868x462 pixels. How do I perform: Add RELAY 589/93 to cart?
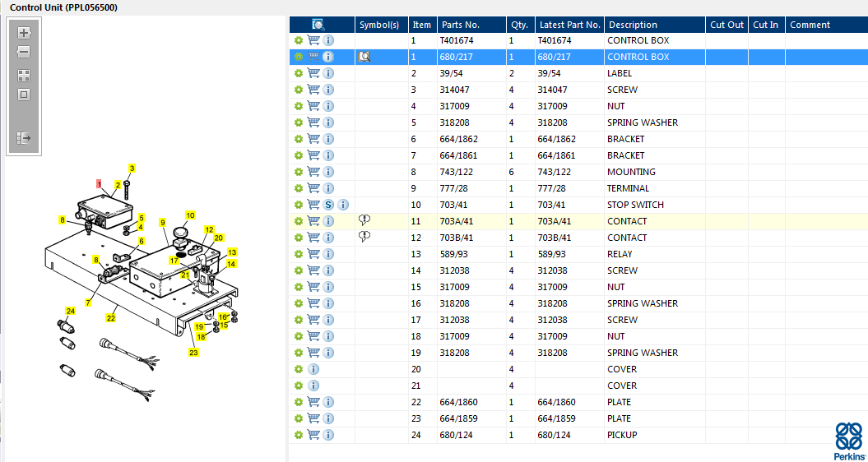coord(313,254)
